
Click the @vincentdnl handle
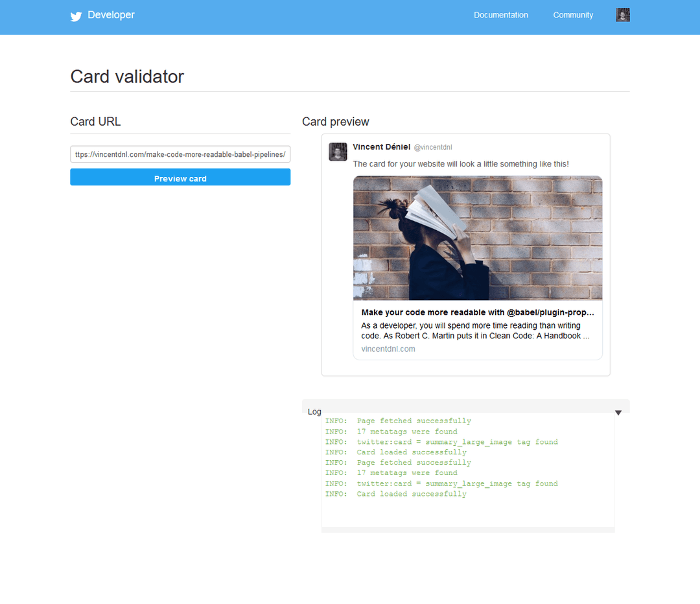[432, 147]
